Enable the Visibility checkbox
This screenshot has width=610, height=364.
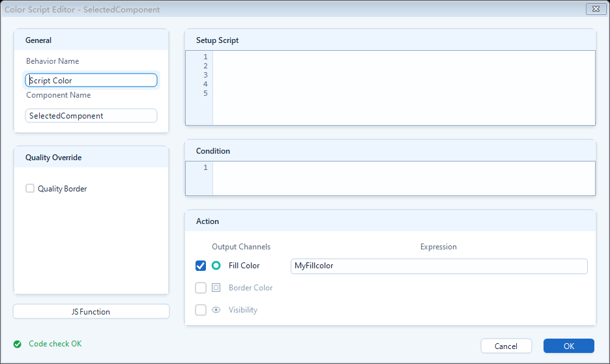pos(201,310)
